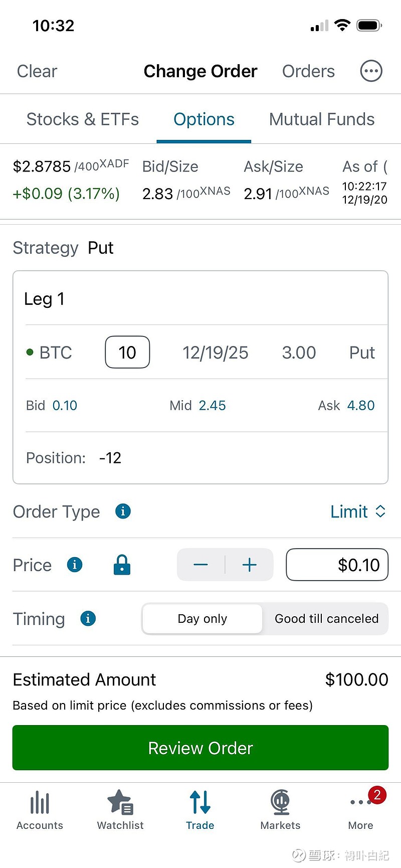401x868 pixels.
Task: Open the Limit order type dropdown
Action: click(x=358, y=511)
